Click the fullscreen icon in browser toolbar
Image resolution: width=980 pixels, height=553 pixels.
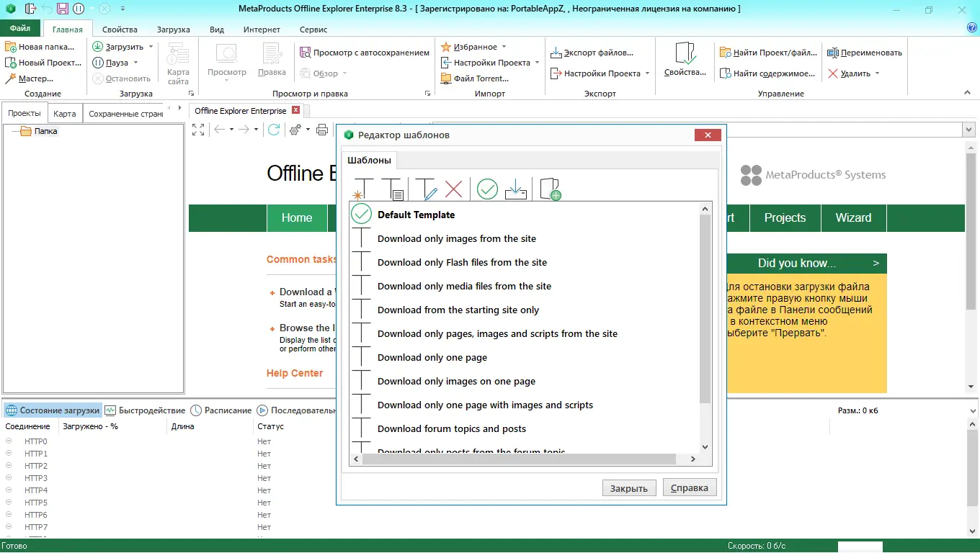198,130
